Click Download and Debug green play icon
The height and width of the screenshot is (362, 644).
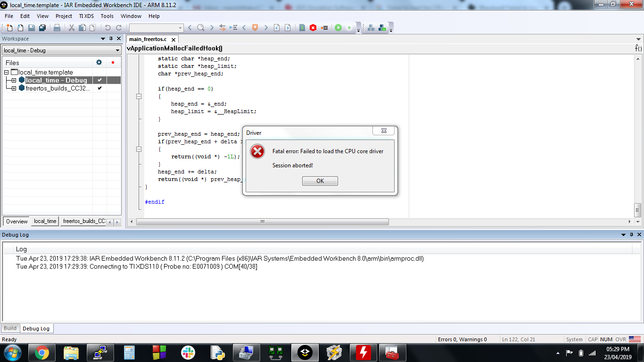(338, 28)
